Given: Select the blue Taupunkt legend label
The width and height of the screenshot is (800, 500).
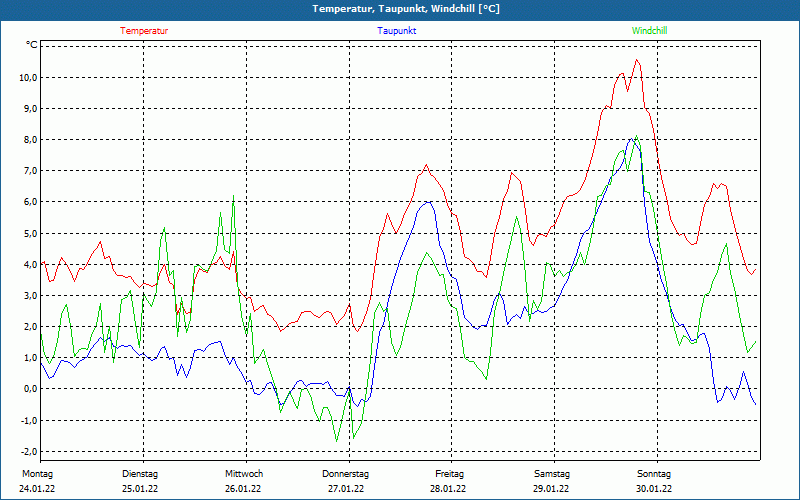Looking at the screenshot, I should tap(397, 31).
